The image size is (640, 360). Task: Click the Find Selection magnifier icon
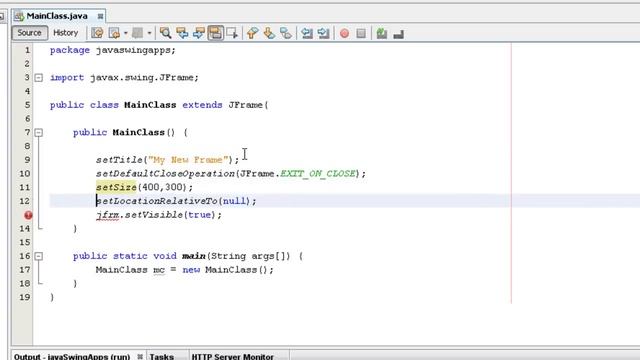(x=165, y=33)
